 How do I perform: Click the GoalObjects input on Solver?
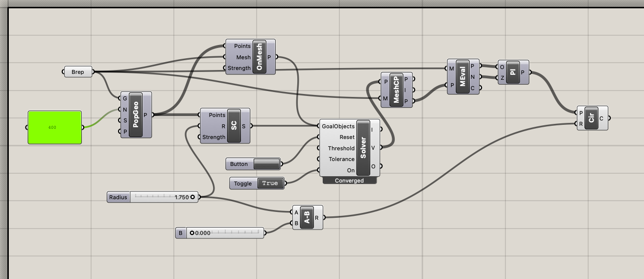(x=338, y=126)
